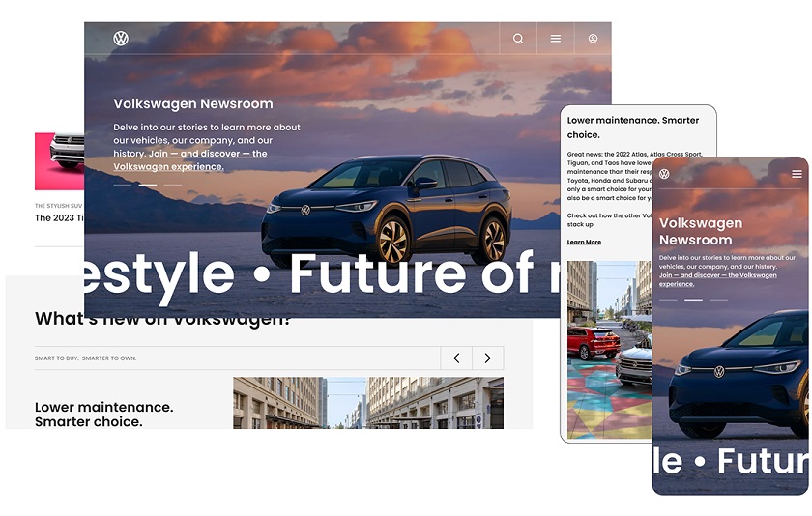The width and height of the screenshot is (812, 516).
Task: Click the pink SUV thumbnail image
Action: pyautogui.click(x=59, y=160)
